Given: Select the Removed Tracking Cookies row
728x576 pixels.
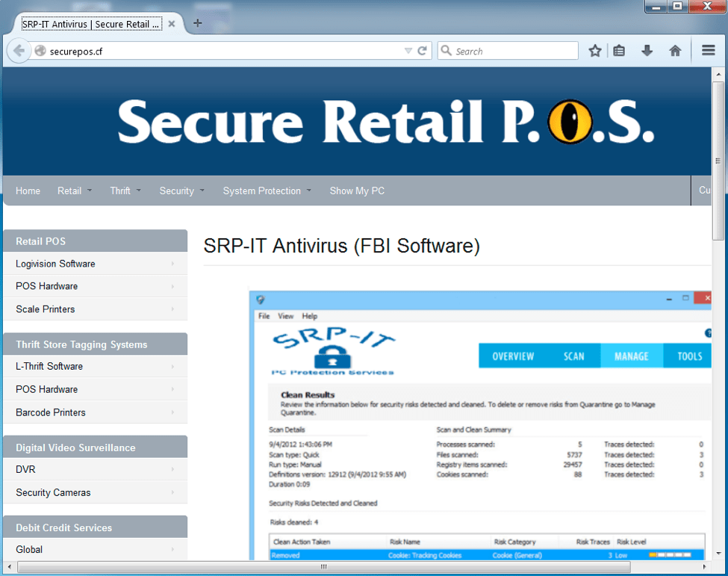Looking at the screenshot, I should (487, 555).
